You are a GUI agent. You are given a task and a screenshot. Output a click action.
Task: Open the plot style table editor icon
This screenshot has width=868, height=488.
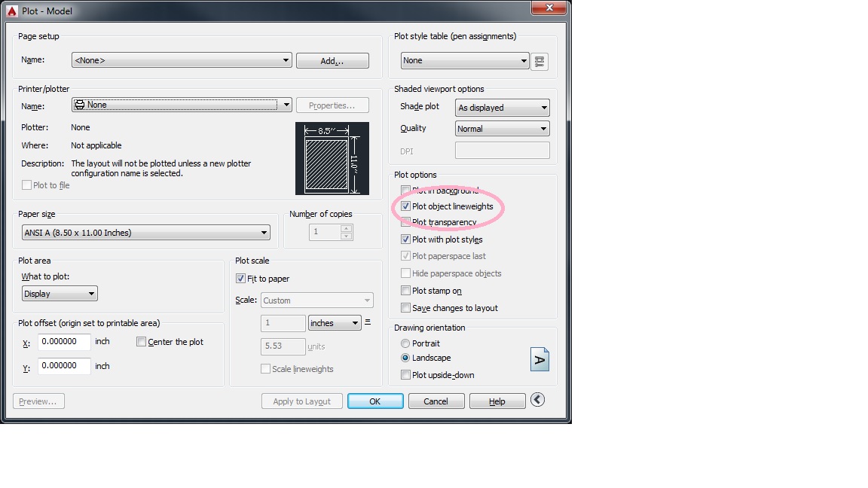click(539, 62)
